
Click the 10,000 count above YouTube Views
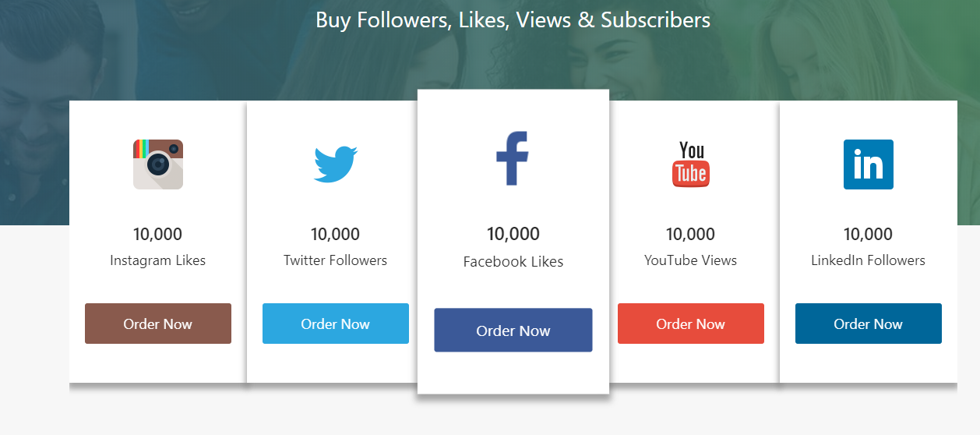click(691, 234)
